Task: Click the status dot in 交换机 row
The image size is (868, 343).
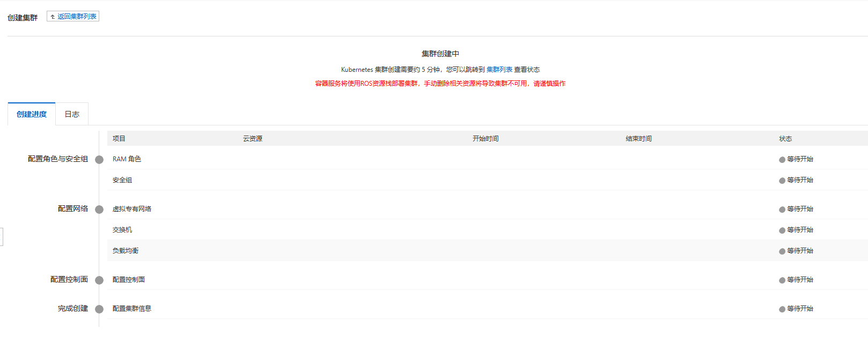Action: pyautogui.click(x=782, y=230)
